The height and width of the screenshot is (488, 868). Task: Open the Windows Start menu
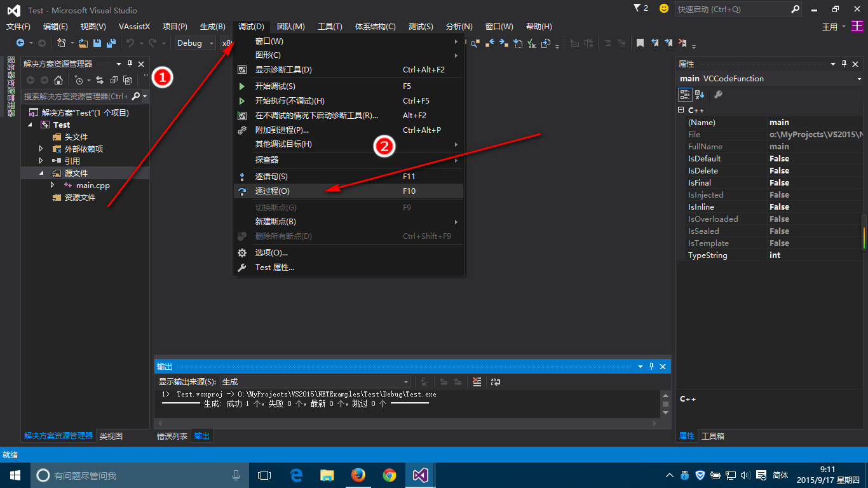point(15,475)
